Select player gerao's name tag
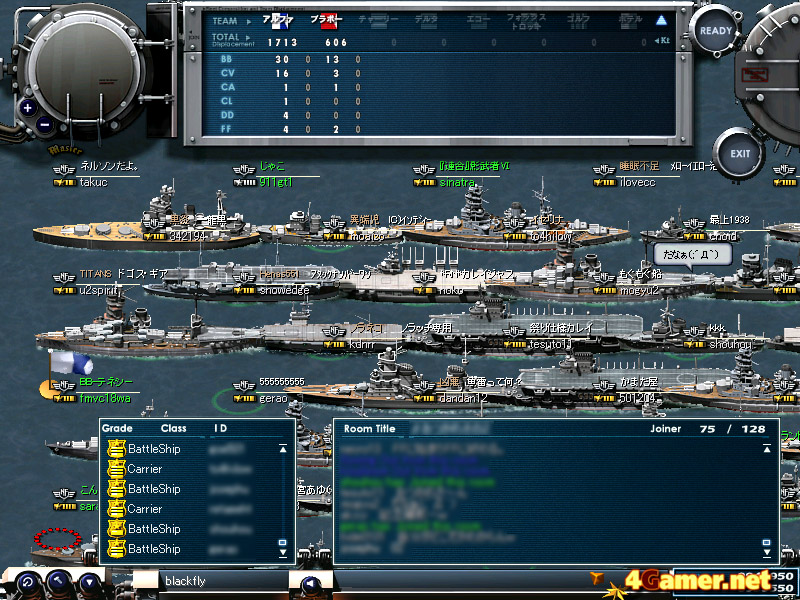 tap(270, 390)
